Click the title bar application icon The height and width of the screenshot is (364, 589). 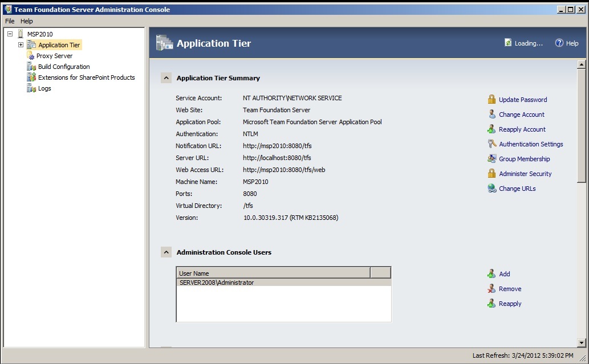(7, 9)
